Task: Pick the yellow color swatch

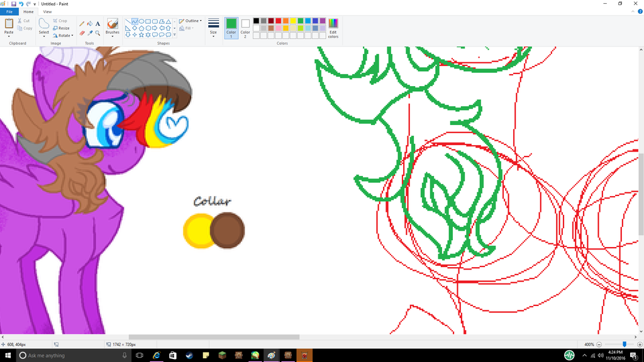Action: (293, 21)
